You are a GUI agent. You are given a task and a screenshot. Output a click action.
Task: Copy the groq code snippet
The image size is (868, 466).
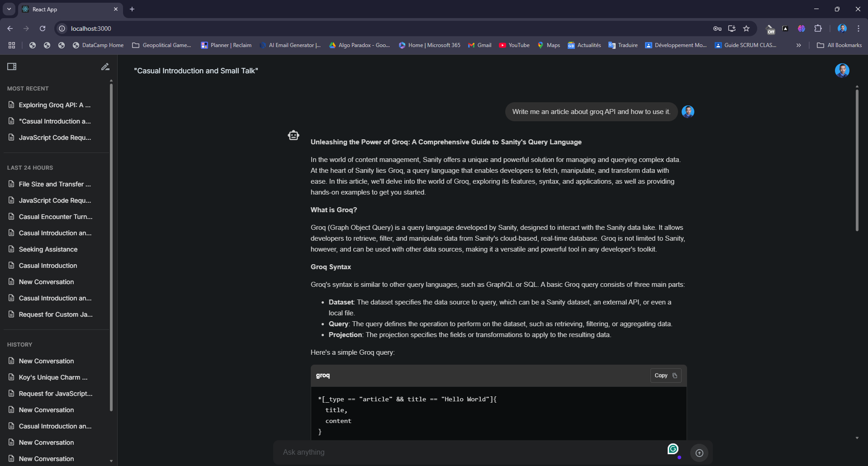pyautogui.click(x=665, y=375)
